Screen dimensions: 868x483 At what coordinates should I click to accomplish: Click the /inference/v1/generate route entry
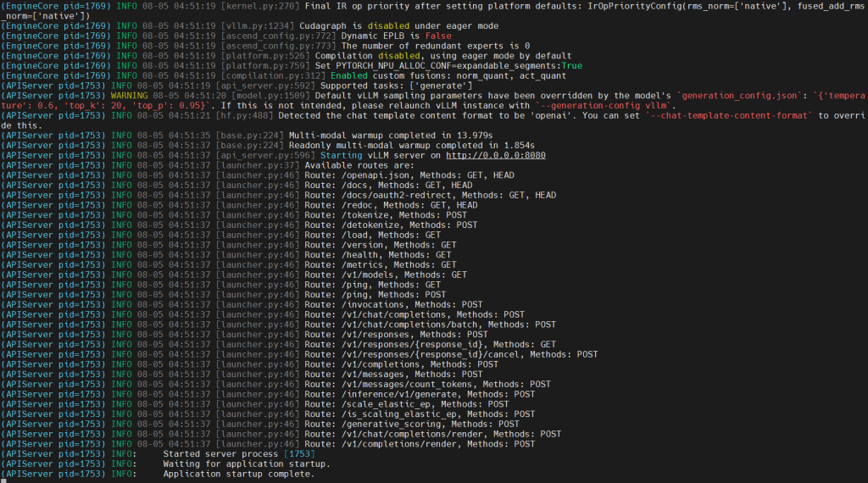[268, 395]
